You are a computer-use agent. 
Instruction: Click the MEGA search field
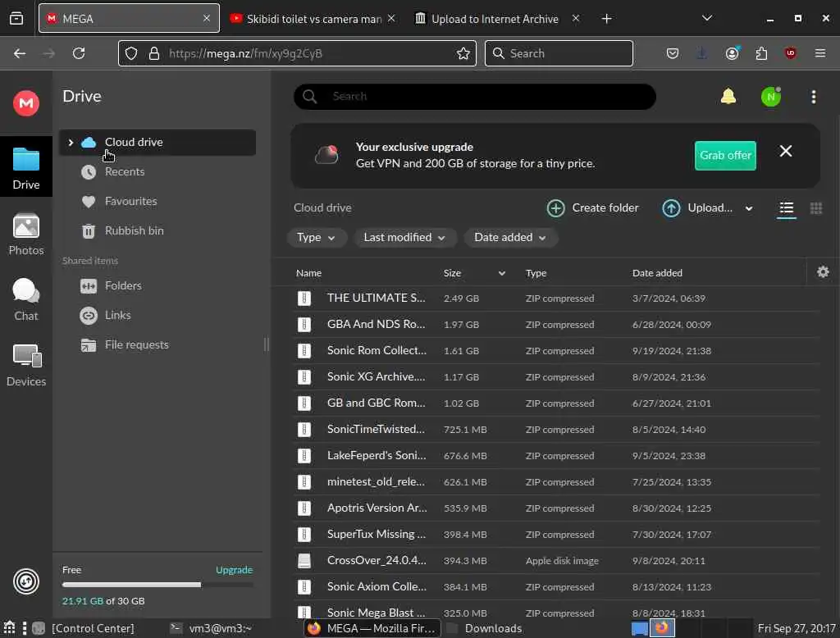pyautogui.click(x=475, y=97)
